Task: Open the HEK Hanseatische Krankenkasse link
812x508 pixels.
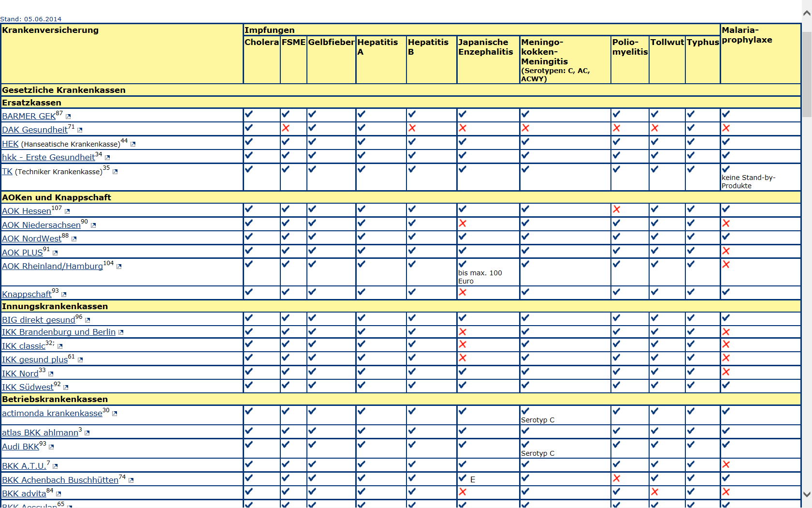Action: point(10,144)
